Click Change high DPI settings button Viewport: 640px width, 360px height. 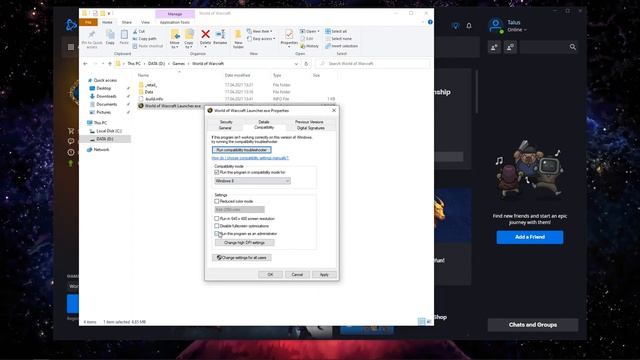click(244, 243)
